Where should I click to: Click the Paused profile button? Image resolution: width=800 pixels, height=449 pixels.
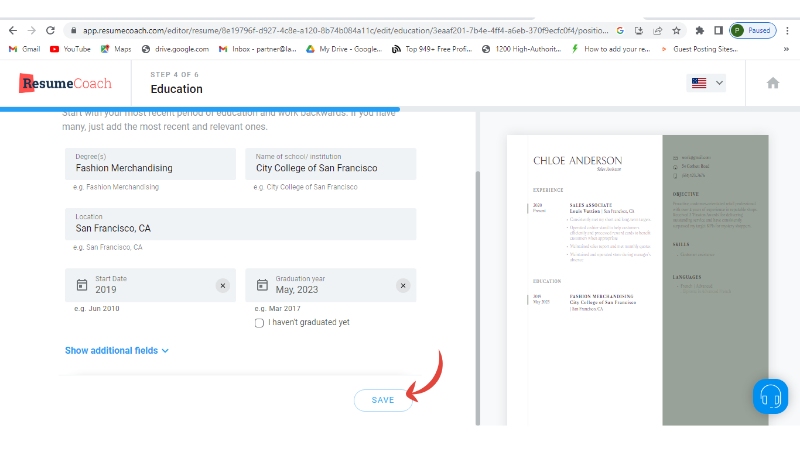pos(751,31)
